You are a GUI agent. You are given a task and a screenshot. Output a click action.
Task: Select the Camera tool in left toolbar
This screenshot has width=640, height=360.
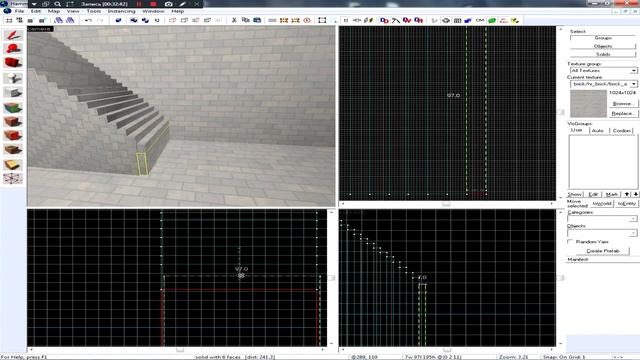click(13, 63)
